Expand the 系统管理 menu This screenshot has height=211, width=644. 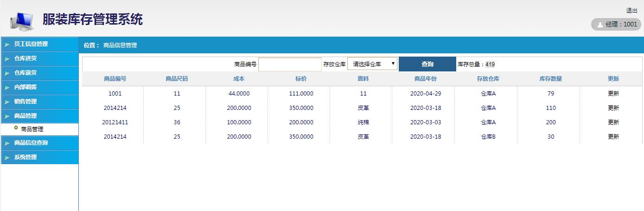(x=39, y=157)
